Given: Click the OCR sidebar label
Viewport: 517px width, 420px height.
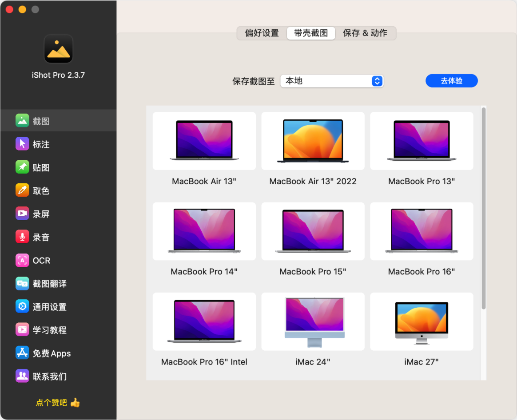Looking at the screenshot, I should tap(42, 261).
